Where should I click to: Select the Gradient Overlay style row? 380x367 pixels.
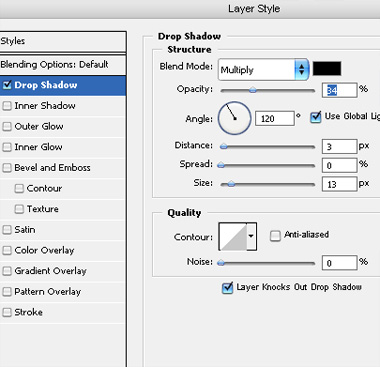[x=63, y=271]
